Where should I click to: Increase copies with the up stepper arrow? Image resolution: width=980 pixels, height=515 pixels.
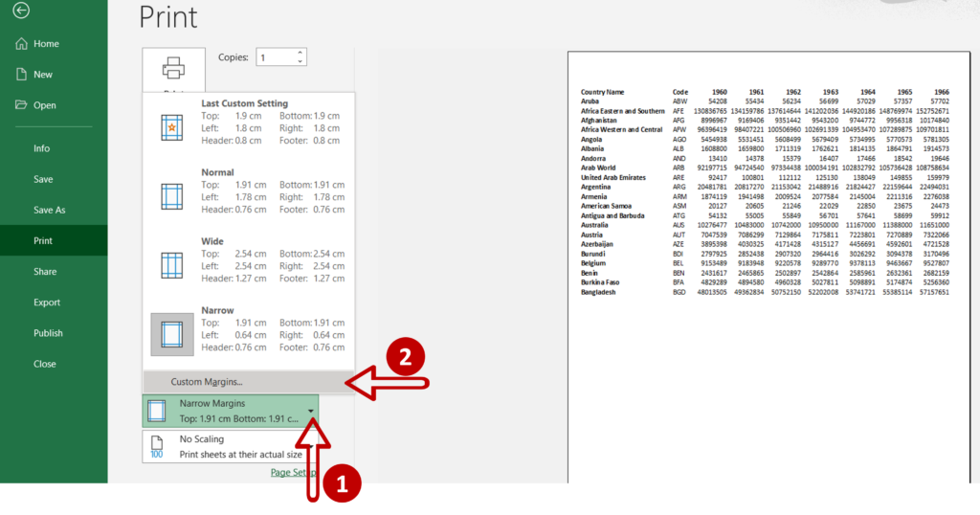[300, 53]
